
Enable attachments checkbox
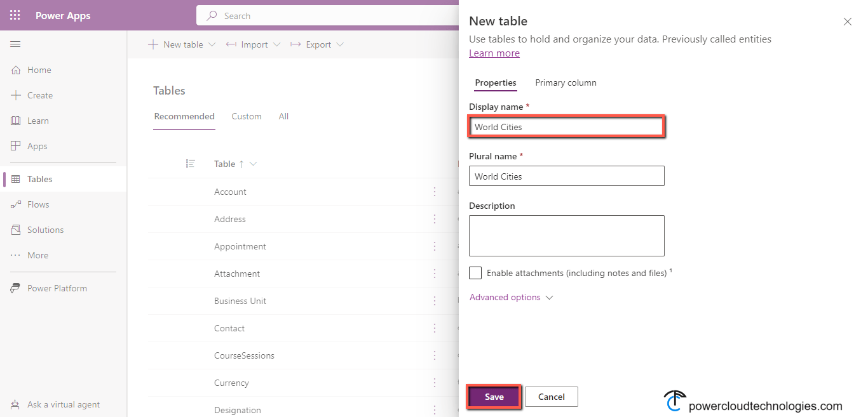(475, 273)
